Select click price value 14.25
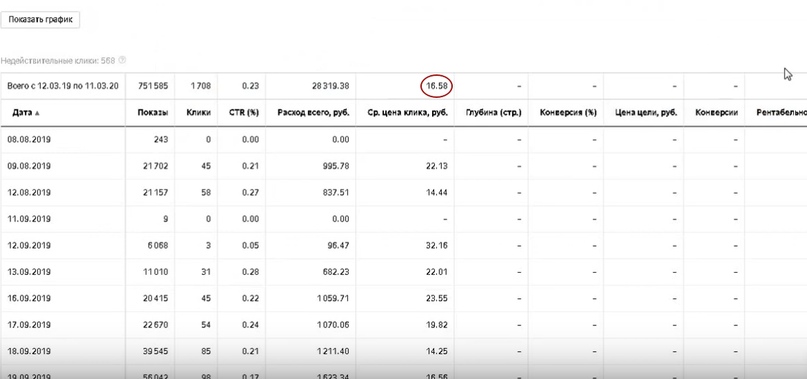 pyautogui.click(x=437, y=352)
